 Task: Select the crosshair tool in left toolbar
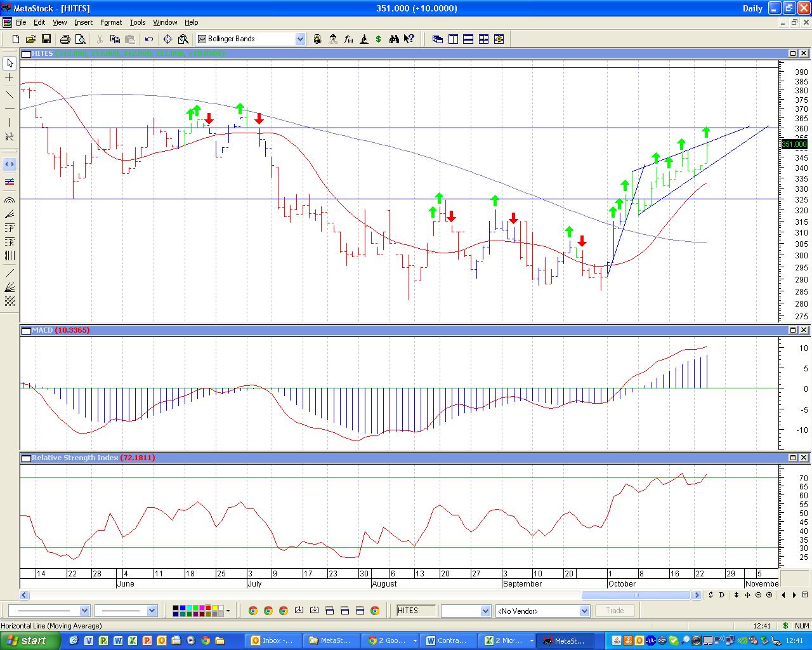(10, 77)
